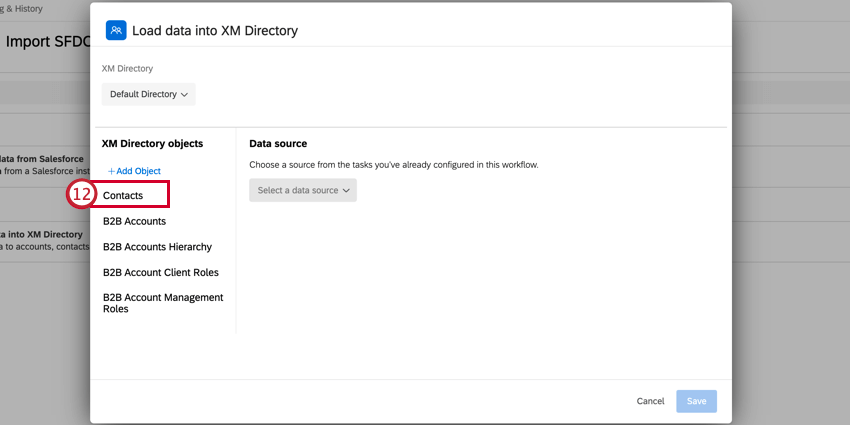
Task: Click the Add Object link
Action: pos(134,171)
